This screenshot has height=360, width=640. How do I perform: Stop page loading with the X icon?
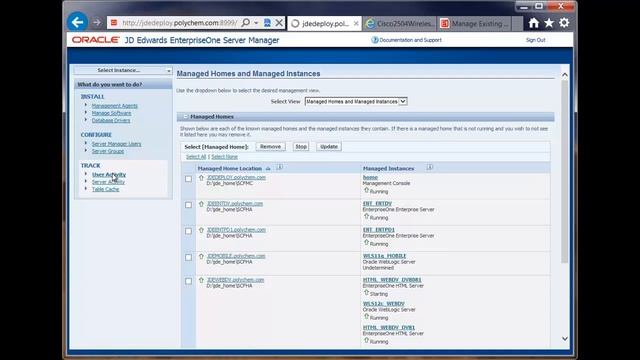tap(279, 23)
